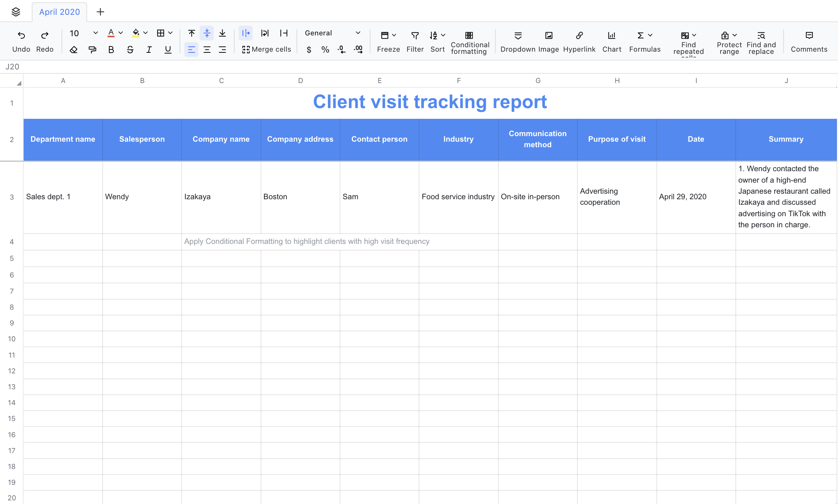Decrease decimal places icon

click(342, 49)
